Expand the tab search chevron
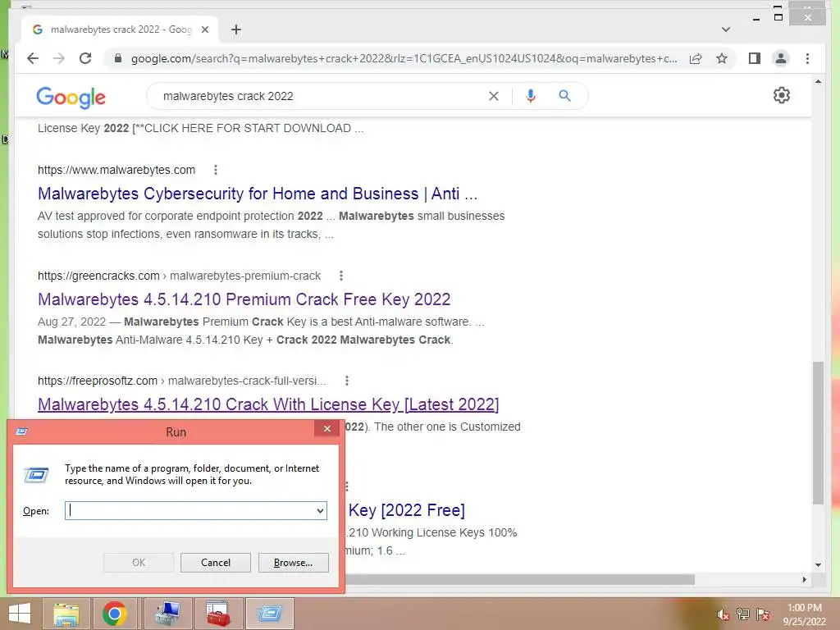The height and width of the screenshot is (630, 840). (x=726, y=30)
